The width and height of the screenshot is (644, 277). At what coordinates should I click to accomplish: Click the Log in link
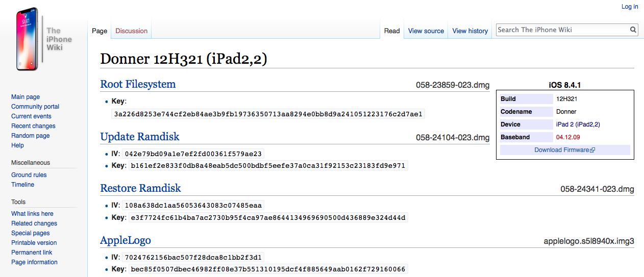(x=630, y=7)
